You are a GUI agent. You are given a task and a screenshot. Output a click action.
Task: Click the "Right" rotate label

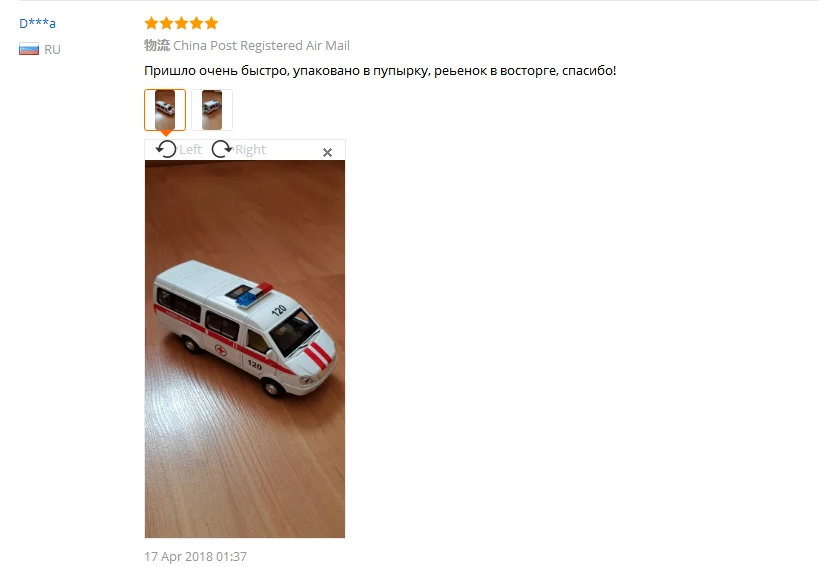click(x=250, y=150)
